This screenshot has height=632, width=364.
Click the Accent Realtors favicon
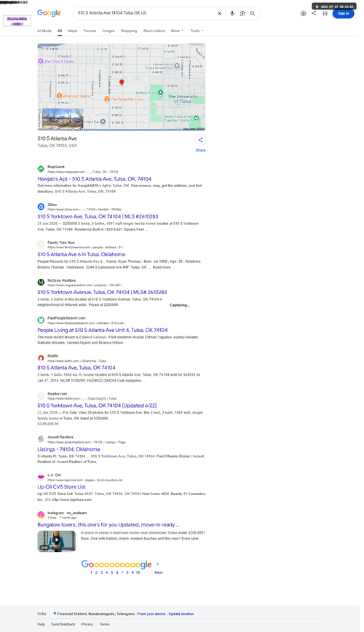pyautogui.click(x=41, y=439)
